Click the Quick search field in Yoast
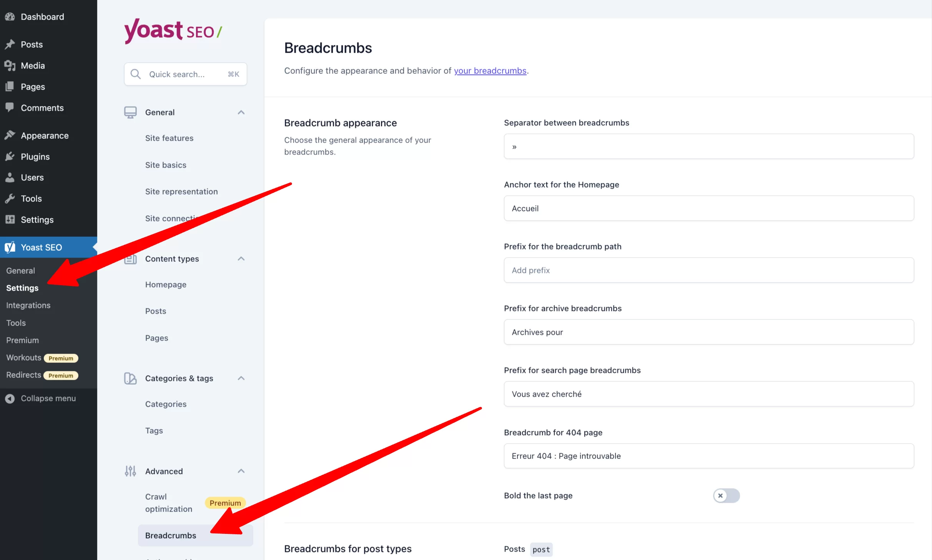 click(x=186, y=73)
